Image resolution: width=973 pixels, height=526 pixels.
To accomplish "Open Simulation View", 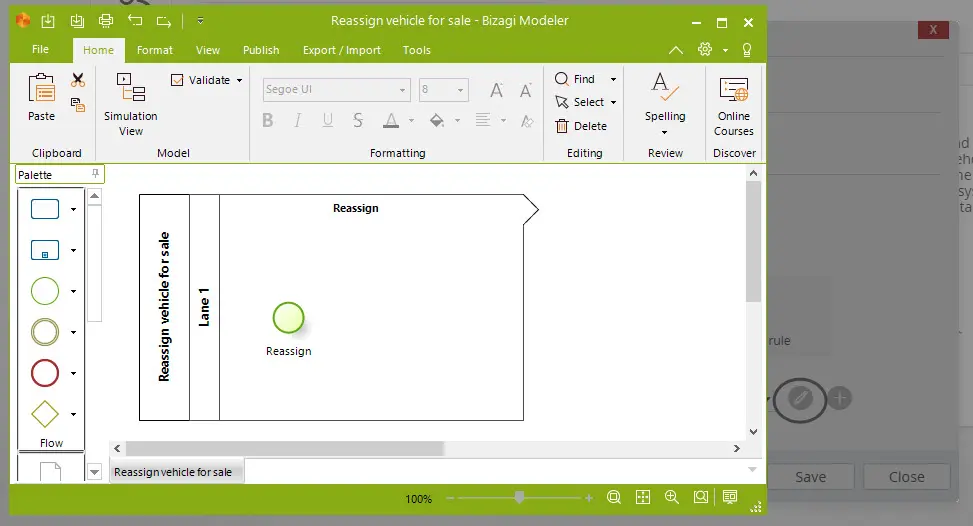I will click(x=131, y=104).
